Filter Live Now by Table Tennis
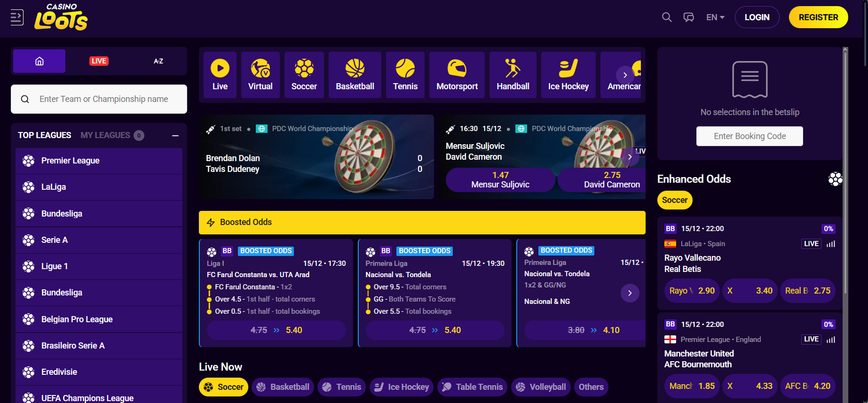The image size is (868, 403). click(x=472, y=387)
